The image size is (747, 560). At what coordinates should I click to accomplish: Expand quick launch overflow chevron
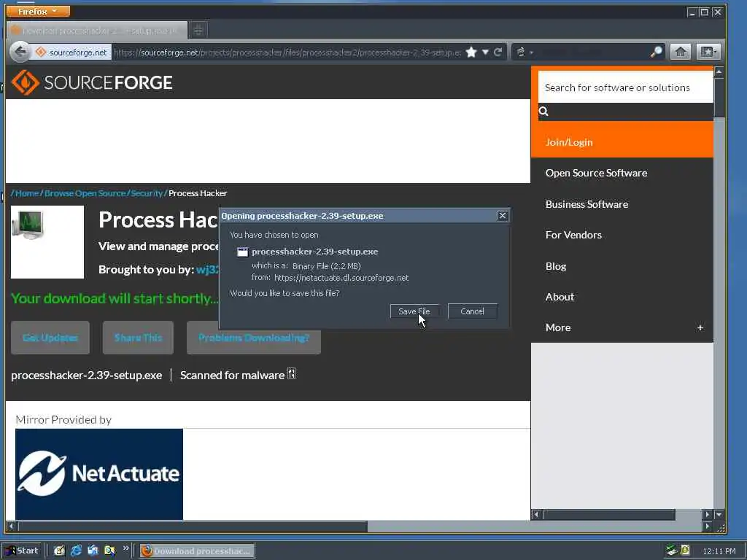click(125, 548)
